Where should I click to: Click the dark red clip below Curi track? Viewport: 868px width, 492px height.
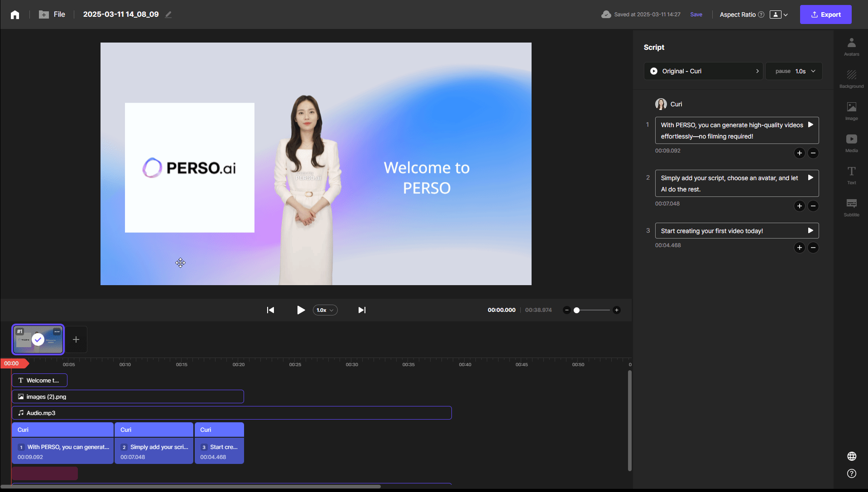[x=44, y=473]
